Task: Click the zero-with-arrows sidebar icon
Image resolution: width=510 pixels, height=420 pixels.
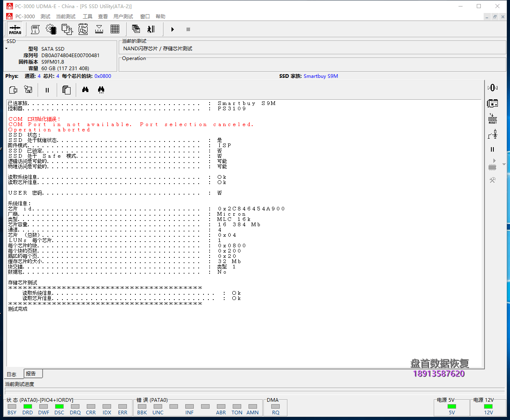Action: (493, 88)
